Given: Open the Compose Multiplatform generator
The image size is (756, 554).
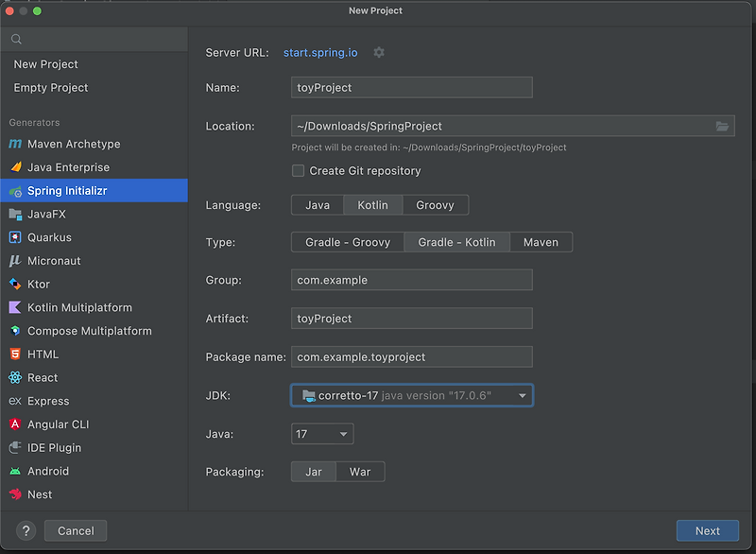Looking at the screenshot, I should (90, 331).
